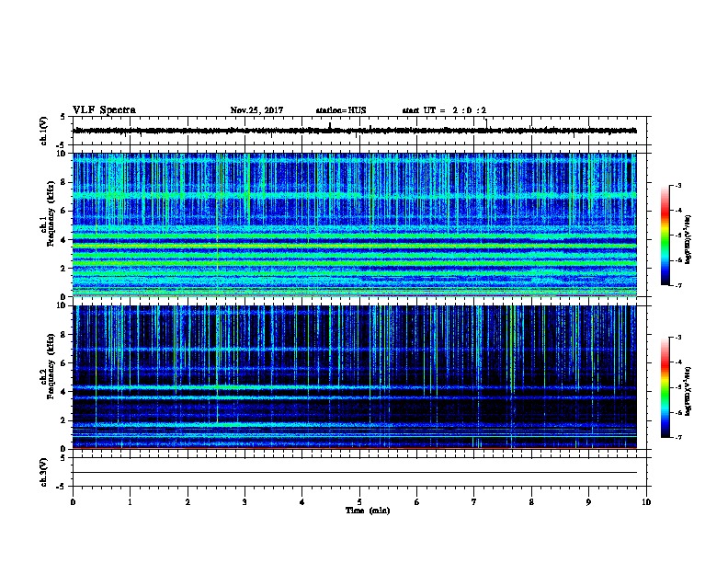
Task: Click the "Time (min)" axis label
Action: [x=368, y=511]
